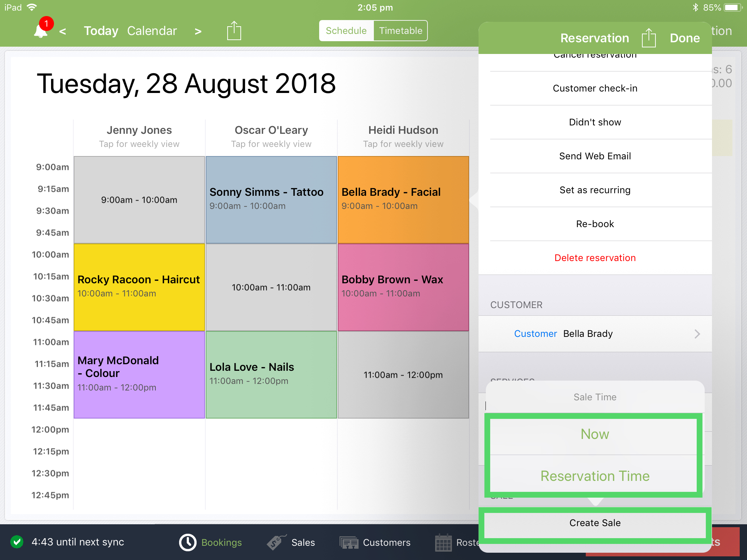The image size is (747, 560).
Task: Tap Sales label in bottom bar
Action: pos(303,542)
